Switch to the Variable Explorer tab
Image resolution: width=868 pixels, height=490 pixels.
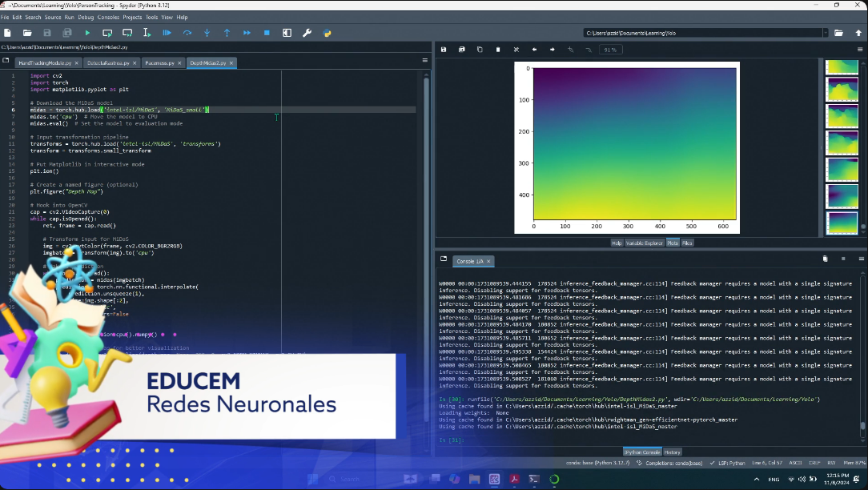(x=644, y=243)
